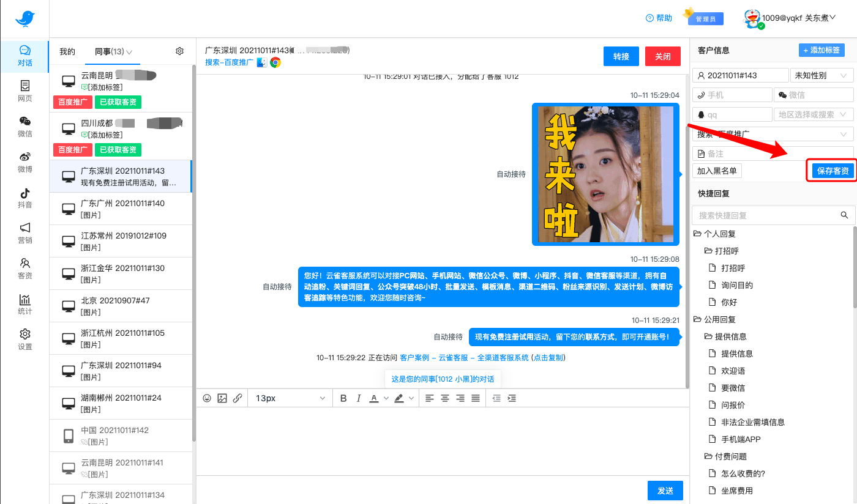Click the red 关闭 button
Screen dimensions: 857x504
pos(663,56)
